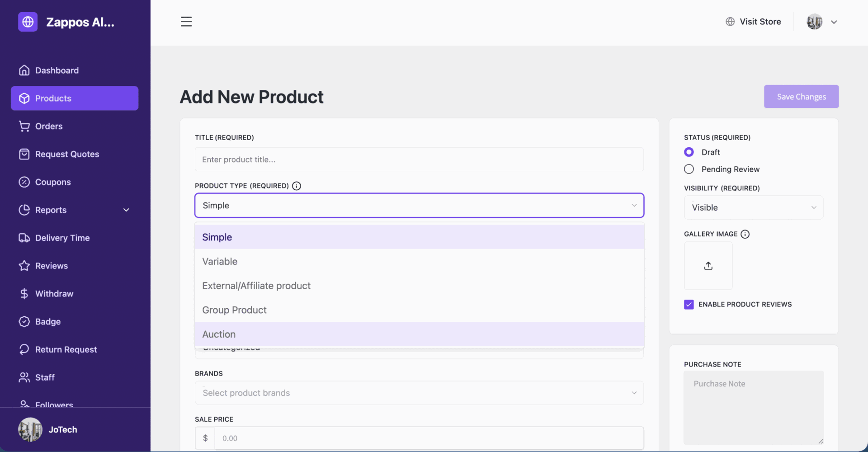Click the dollar sign in Sale Price field
The height and width of the screenshot is (452, 868).
click(205, 438)
